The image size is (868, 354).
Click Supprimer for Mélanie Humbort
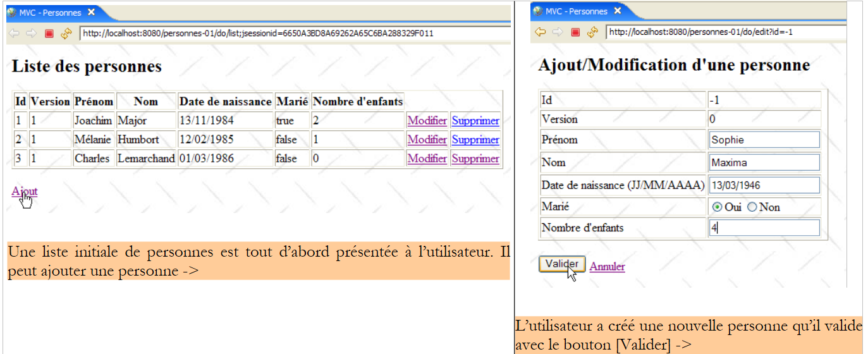point(475,140)
